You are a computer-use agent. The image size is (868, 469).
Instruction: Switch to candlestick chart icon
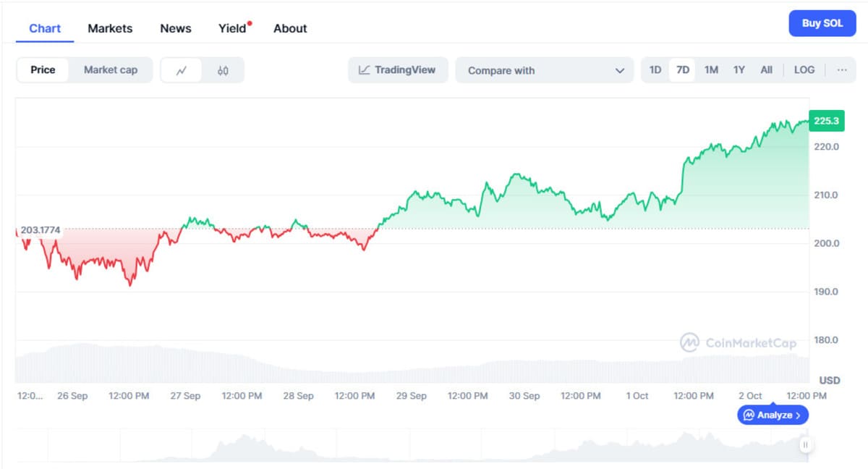(223, 70)
